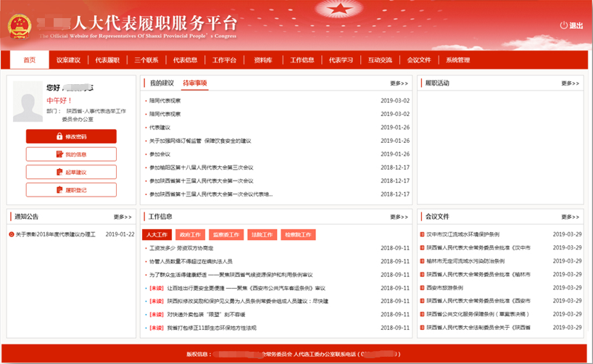Screen dimensions: 593x364
Task: Open 关于加强网络订餐监管 保障饮食安全的建议
Action: coord(200,141)
